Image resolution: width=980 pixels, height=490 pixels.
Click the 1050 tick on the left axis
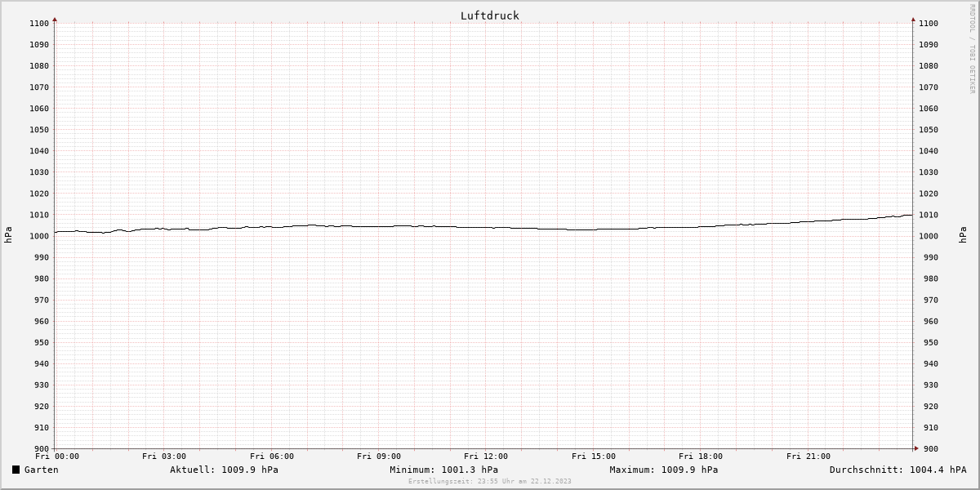pyautogui.click(x=39, y=129)
